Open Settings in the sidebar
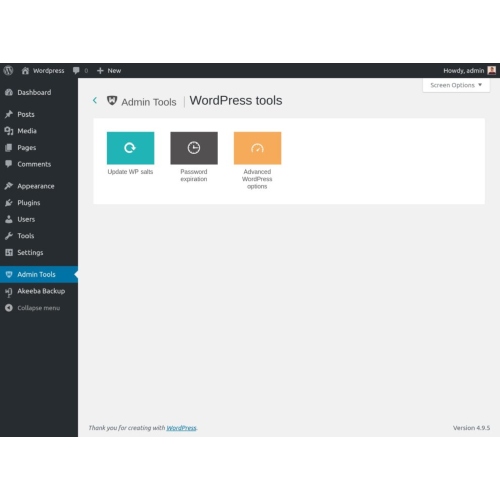 point(39,253)
